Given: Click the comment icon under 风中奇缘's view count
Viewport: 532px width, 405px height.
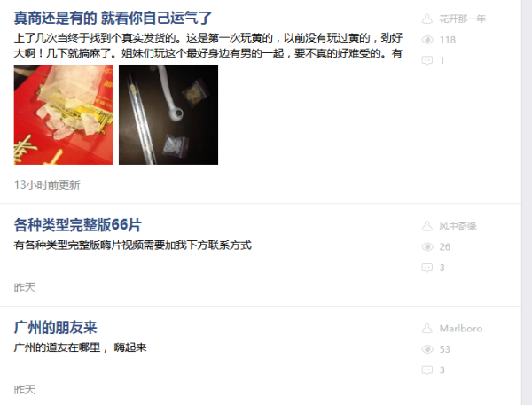Looking at the screenshot, I should tap(427, 268).
